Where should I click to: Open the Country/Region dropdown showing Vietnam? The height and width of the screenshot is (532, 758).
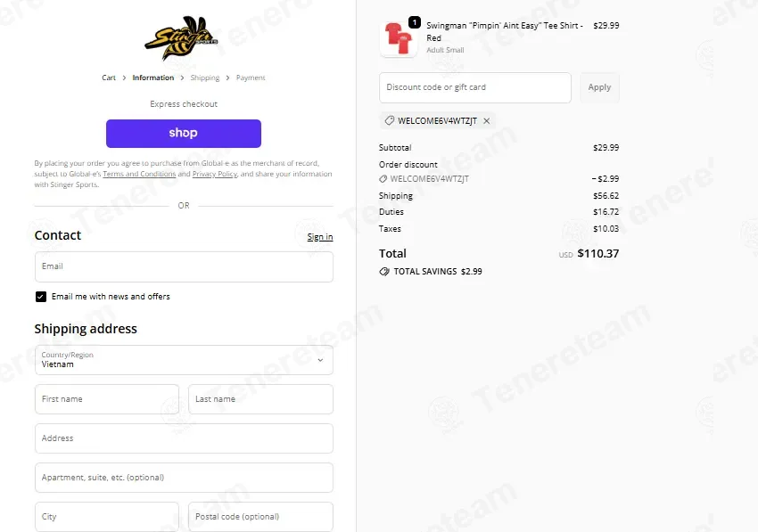click(x=184, y=360)
